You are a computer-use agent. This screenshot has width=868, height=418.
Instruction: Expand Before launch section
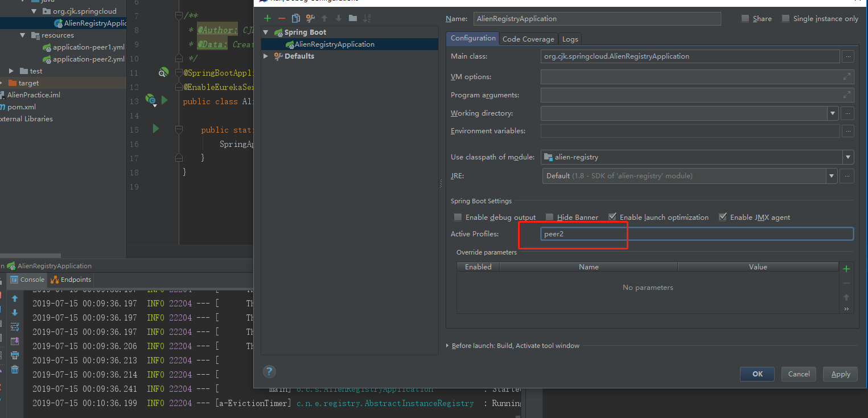[x=447, y=346]
